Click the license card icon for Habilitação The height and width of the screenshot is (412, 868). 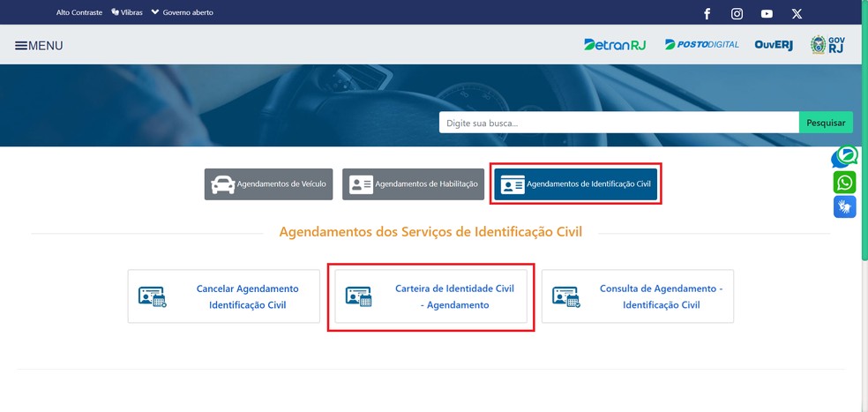(361, 184)
